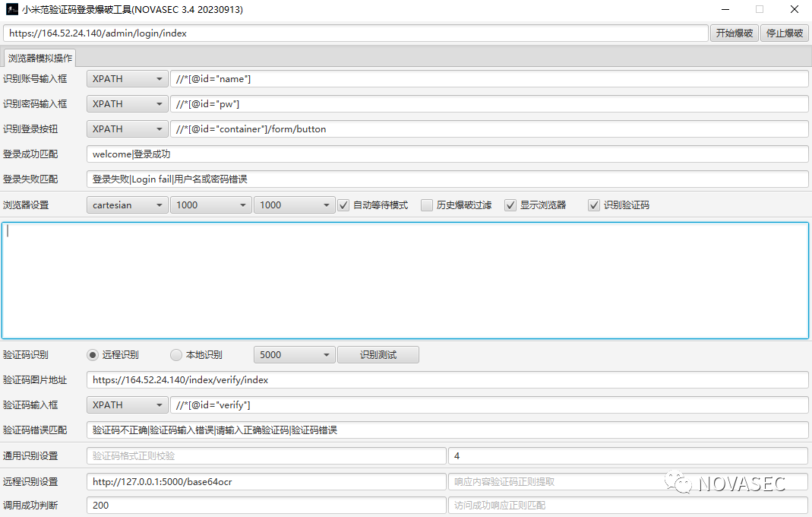Image resolution: width=812 pixels, height=517 pixels.
Task: Click the 验证码错误匹配 input field
Action: [x=447, y=430]
